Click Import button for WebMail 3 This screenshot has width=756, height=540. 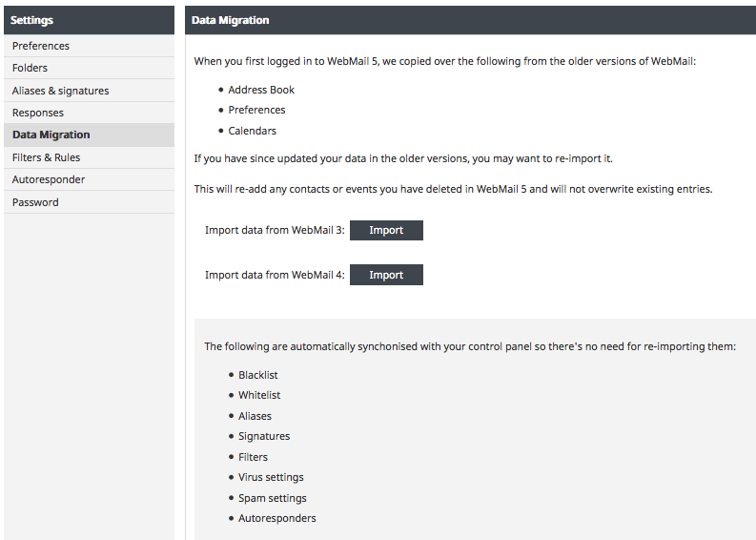click(386, 230)
